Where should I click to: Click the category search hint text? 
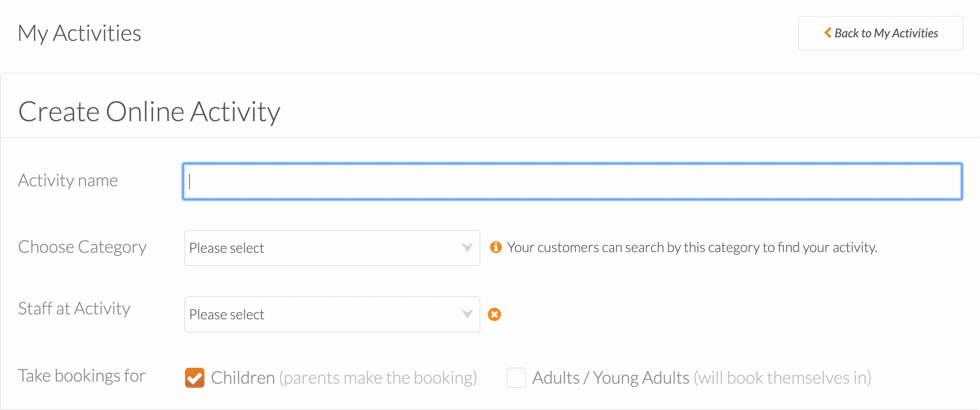point(692,248)
